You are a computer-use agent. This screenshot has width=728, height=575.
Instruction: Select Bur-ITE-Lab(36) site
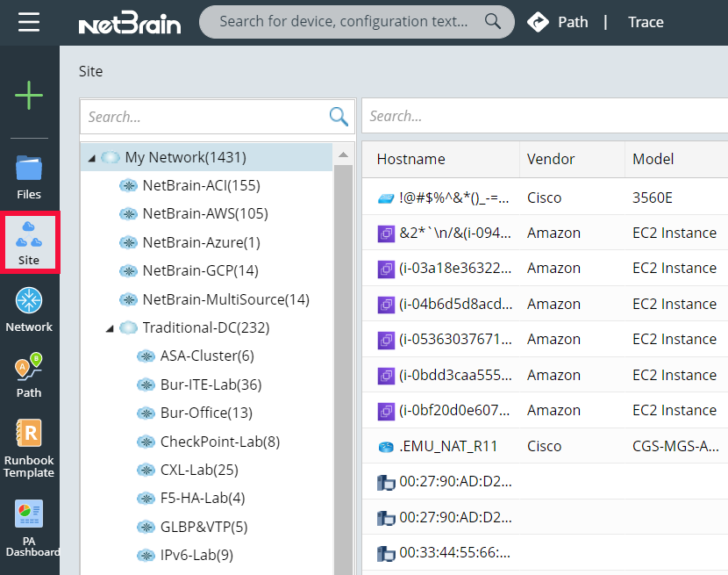click(211, 385)
